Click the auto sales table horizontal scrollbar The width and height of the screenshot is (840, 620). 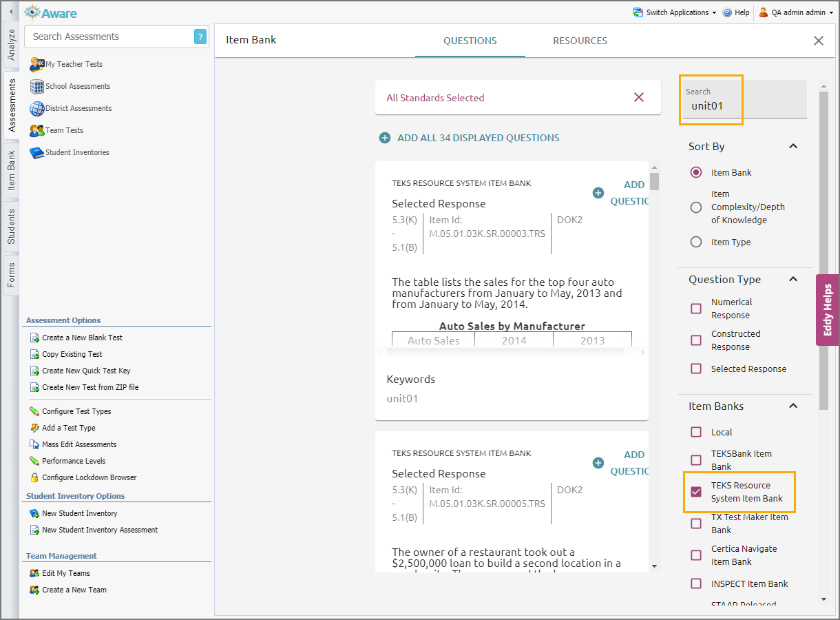[x=505, y=352]
